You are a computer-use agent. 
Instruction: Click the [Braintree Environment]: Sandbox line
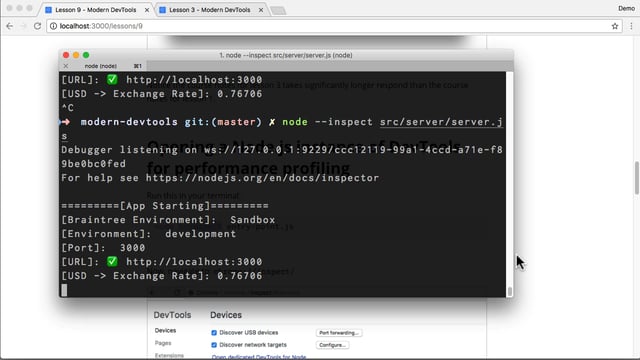[168, 220]
